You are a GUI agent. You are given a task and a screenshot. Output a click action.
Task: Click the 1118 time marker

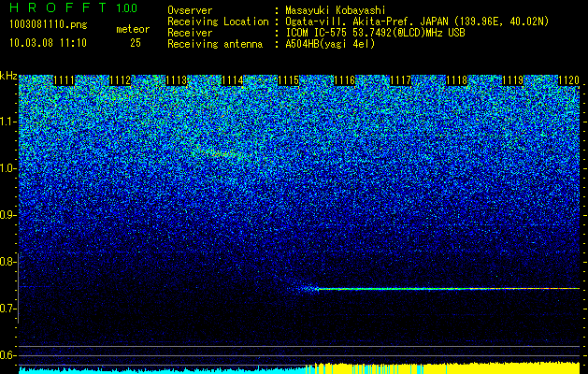[457, 80]
